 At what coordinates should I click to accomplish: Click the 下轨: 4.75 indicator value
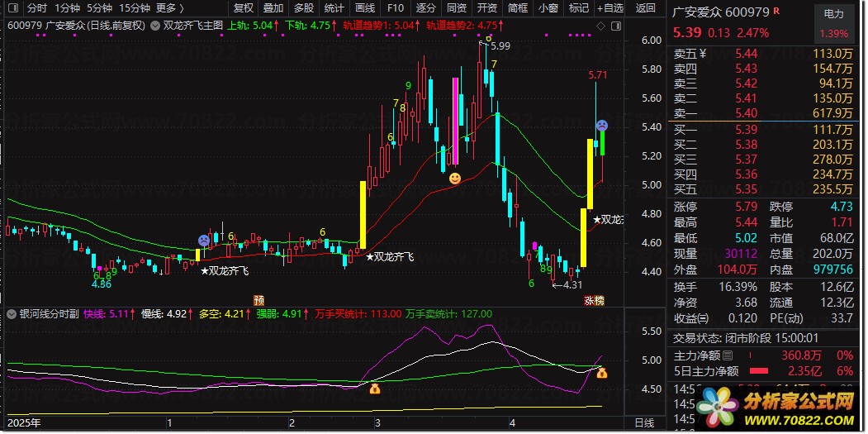311,26
